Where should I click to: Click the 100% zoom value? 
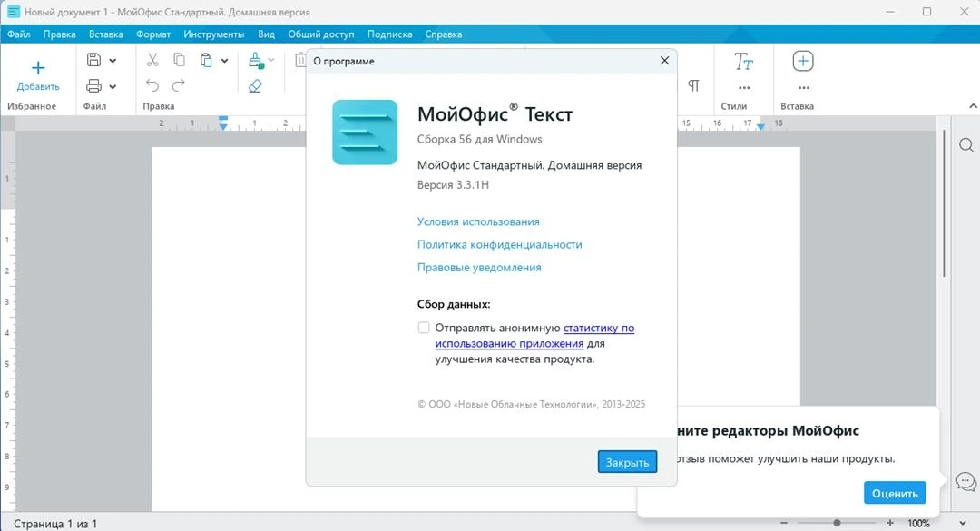[x=918, y=523]
